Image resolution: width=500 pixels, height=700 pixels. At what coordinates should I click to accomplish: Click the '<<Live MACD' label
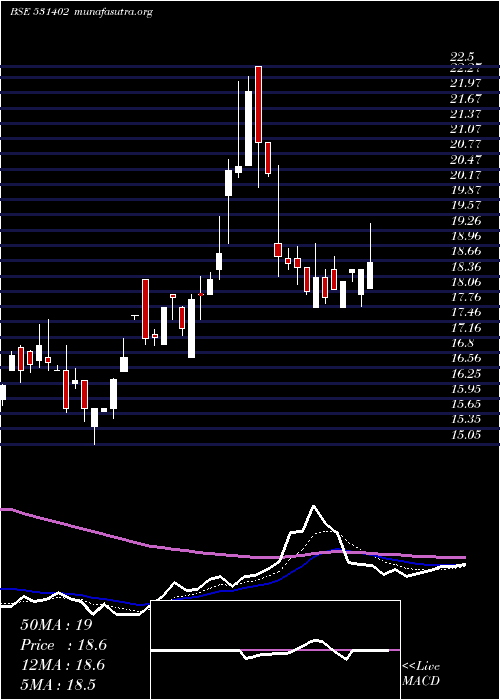tap(421, 674)
